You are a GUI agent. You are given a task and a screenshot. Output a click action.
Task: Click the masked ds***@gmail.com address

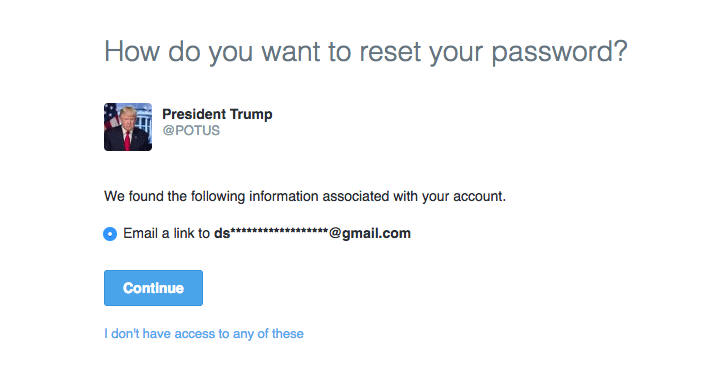click(x=312, y=233)
